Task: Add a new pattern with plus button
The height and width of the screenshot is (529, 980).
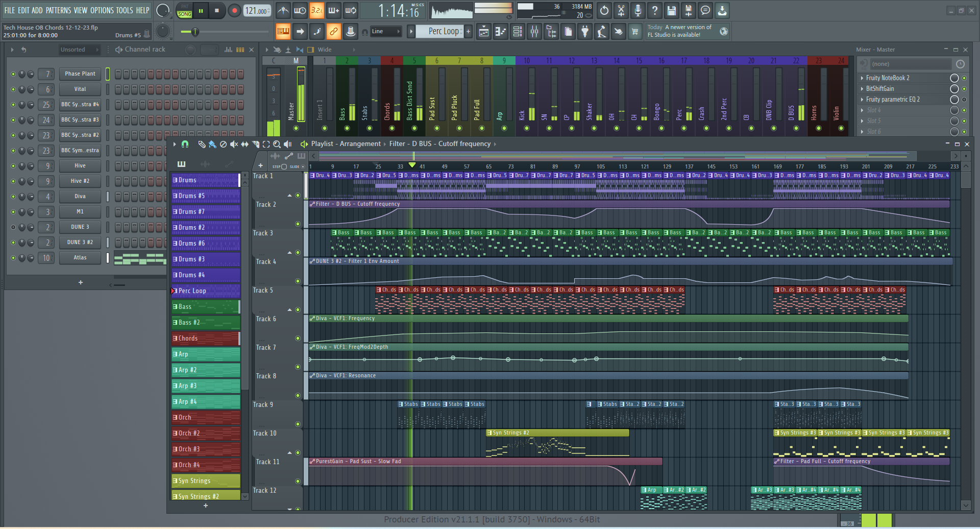Action: [468, 32]
